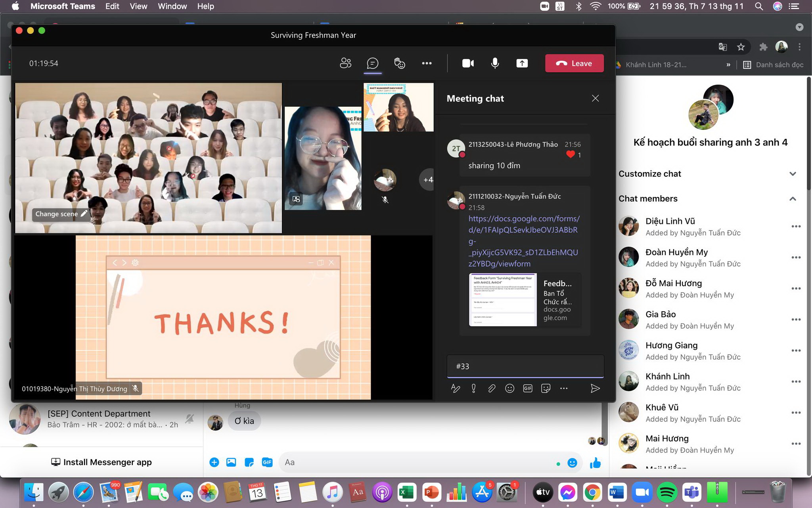Open Spotlight search in the menu bar
Screen dimensions: 812x508
759,6
